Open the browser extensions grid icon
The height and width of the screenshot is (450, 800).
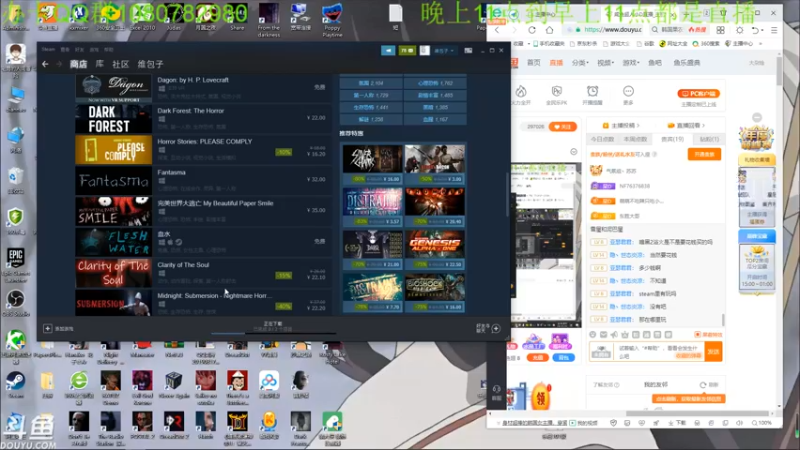[x=720, y=30]
